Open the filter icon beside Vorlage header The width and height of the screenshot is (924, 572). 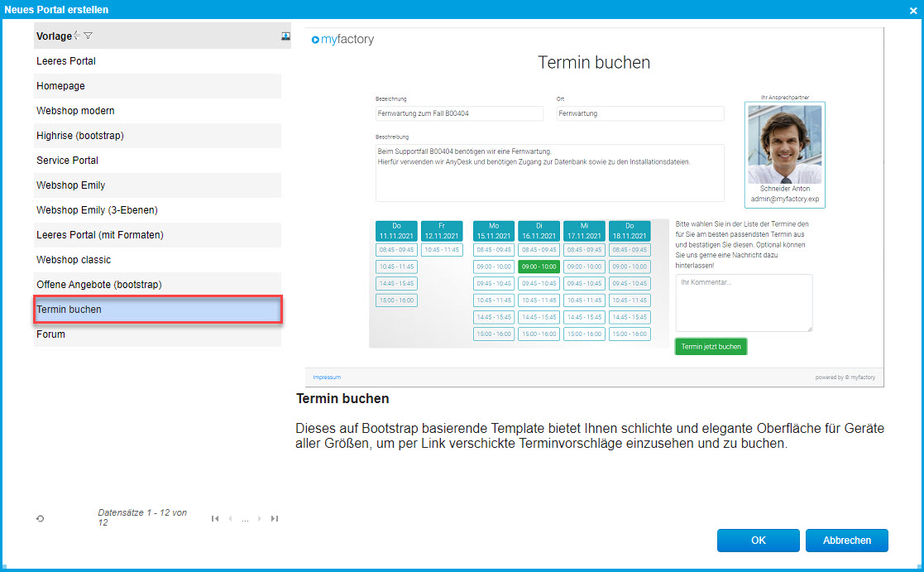pos(88,36)
